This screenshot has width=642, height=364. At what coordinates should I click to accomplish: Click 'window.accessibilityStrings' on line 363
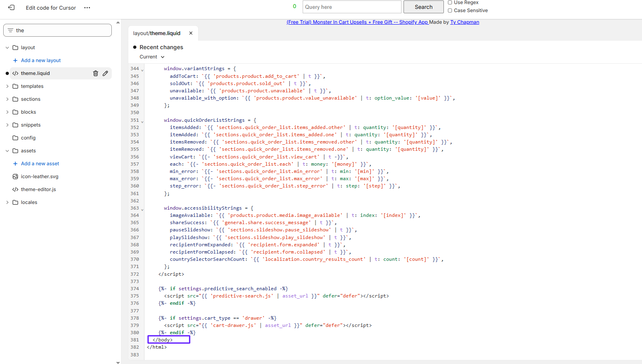click(203, 208)
